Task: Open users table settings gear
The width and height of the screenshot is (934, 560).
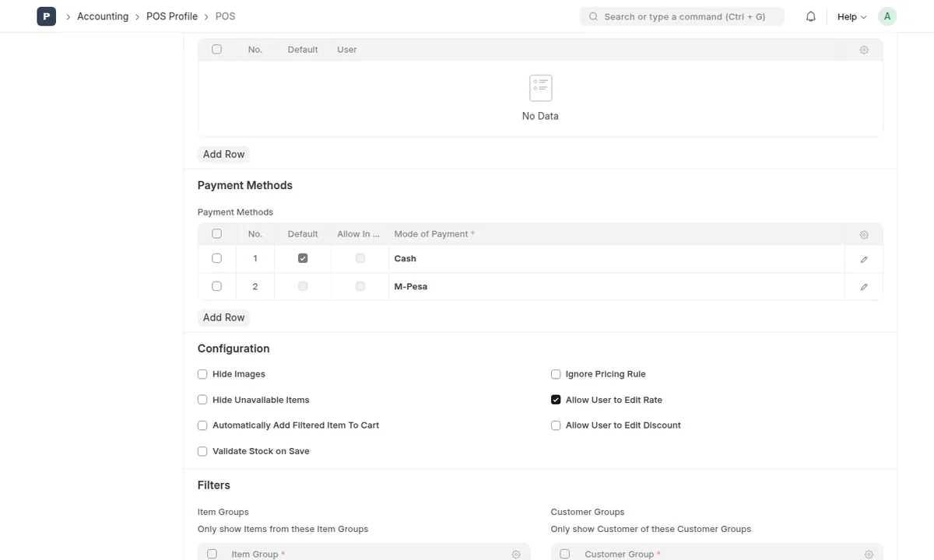Action: click(864, 50)
